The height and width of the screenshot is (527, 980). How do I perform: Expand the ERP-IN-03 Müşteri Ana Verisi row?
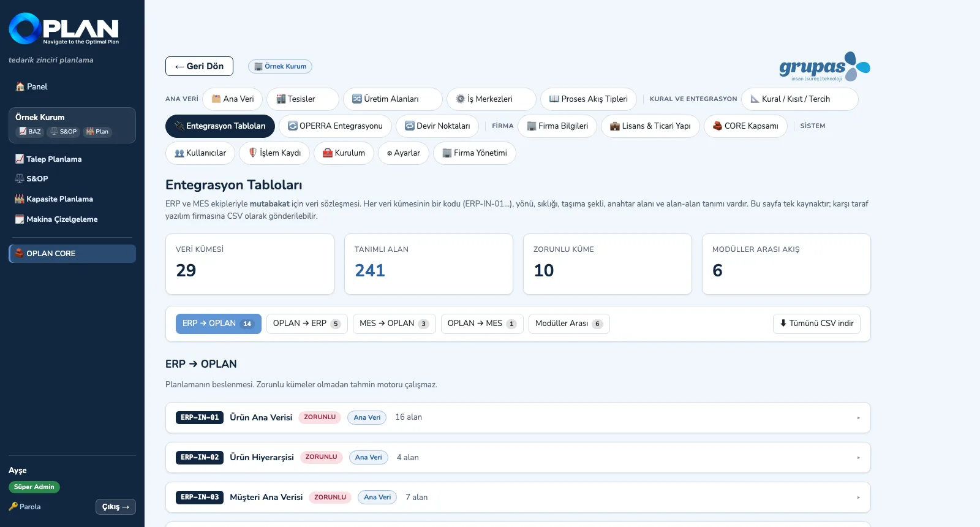[x=518, y=498]
